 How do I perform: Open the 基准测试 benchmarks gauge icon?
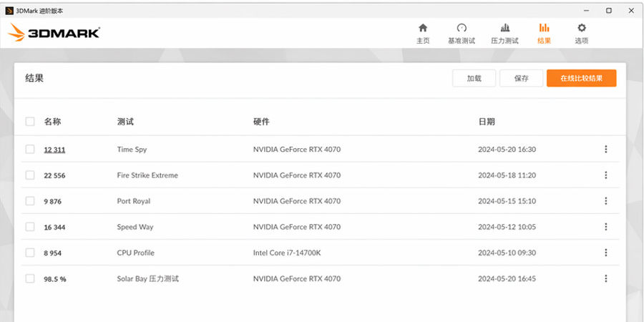pyautogui.click(x=462, y=28)
